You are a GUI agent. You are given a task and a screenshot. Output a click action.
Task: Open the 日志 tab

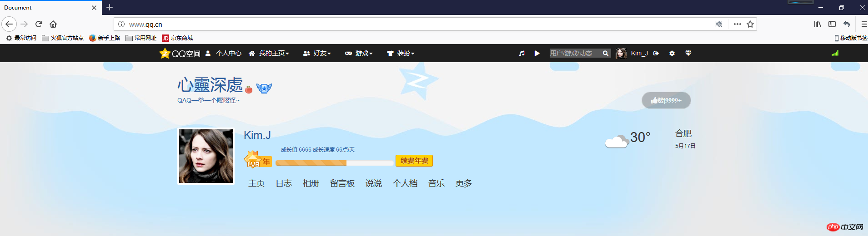[284, 183]
